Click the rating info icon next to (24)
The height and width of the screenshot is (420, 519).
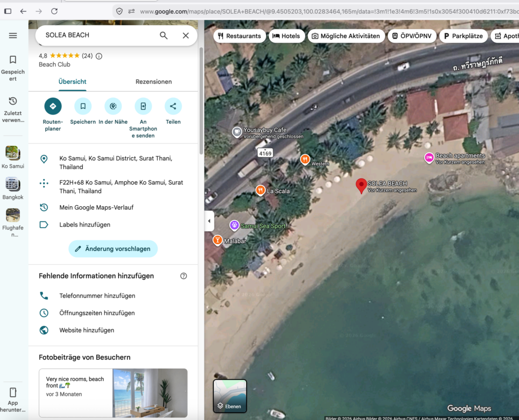click(x=99, y=56)
